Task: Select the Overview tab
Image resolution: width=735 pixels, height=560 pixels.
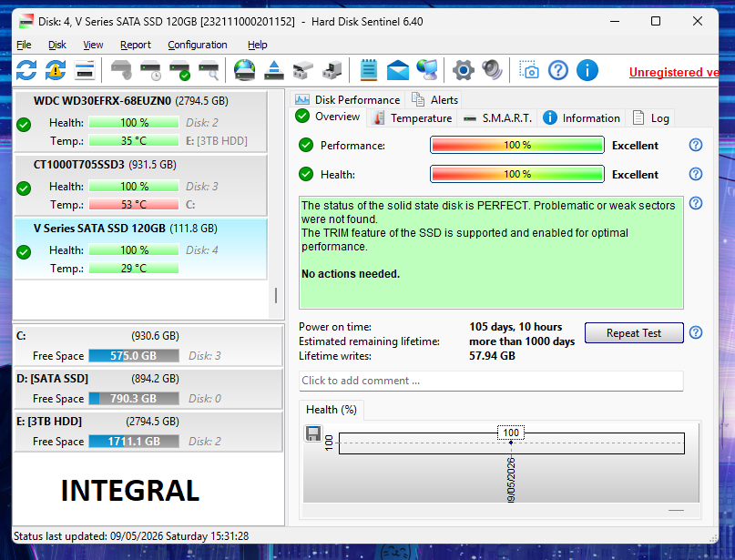Action: pyautogui.click(x=328, y=117)
